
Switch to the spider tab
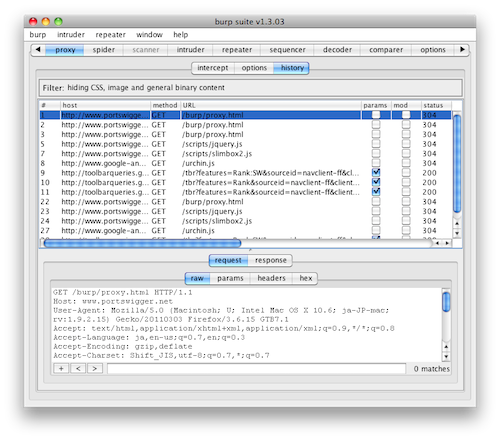pyautogui.click(x=104, y=50)
